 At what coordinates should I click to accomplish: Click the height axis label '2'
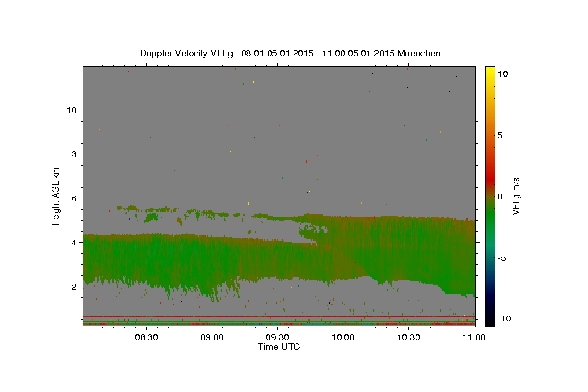[x=74, y=286]
